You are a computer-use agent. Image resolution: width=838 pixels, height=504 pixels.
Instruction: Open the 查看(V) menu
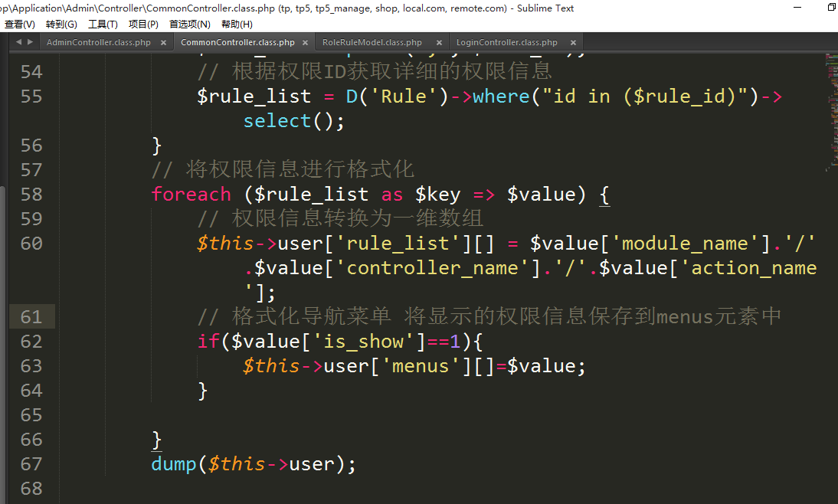[19, 24]
